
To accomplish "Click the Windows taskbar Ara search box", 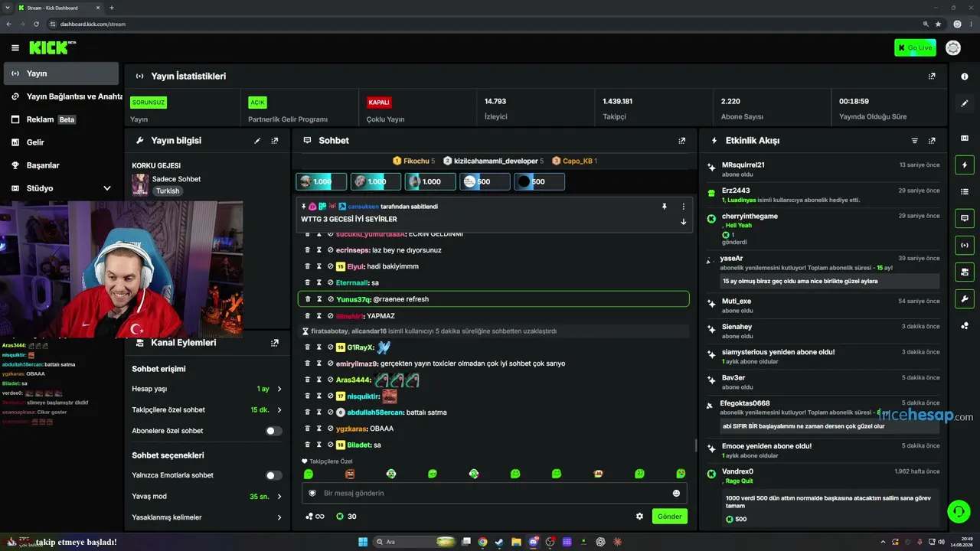I will click(413, 542).
